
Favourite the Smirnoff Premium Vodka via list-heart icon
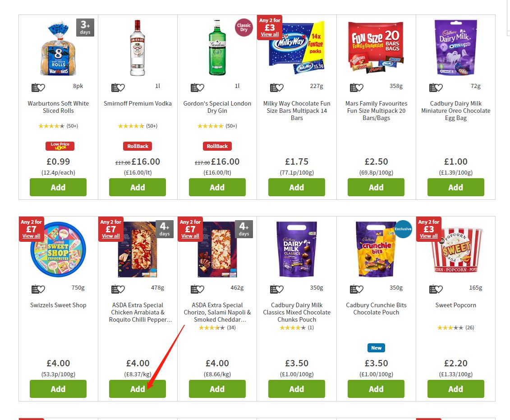point(118,87)
